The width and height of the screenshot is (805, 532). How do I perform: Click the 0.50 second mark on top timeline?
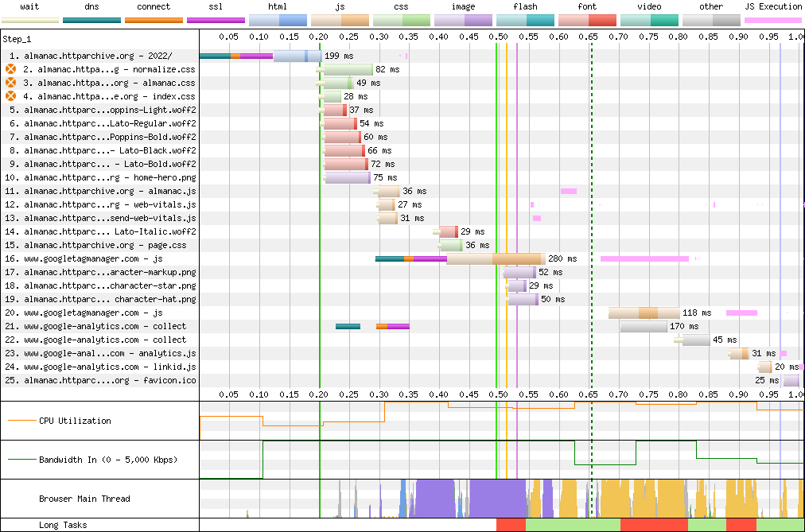point(498,37)
